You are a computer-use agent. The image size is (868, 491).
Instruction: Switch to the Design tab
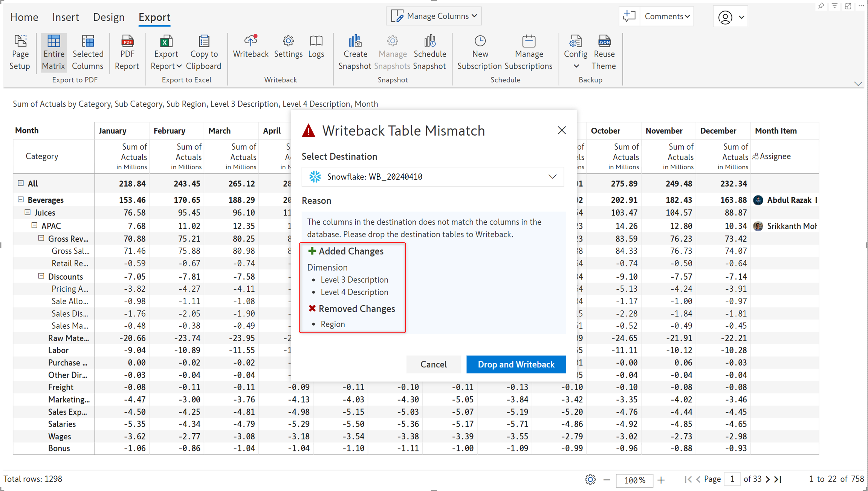tap(108, 17)
